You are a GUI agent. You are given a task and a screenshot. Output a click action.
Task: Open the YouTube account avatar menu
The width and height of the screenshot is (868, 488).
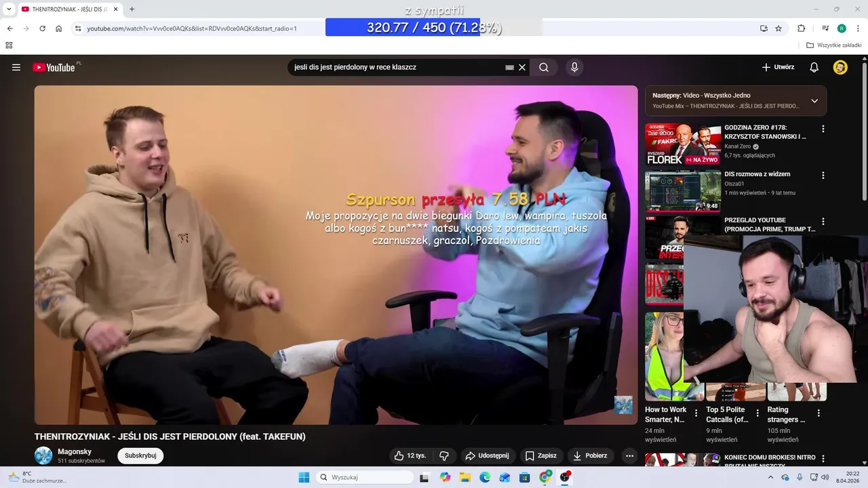(x=840, y=67)
